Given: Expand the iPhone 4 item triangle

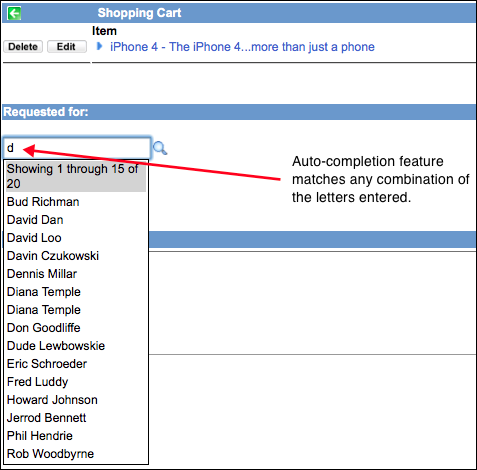Looking at the screenshot, I should (99, 46).
